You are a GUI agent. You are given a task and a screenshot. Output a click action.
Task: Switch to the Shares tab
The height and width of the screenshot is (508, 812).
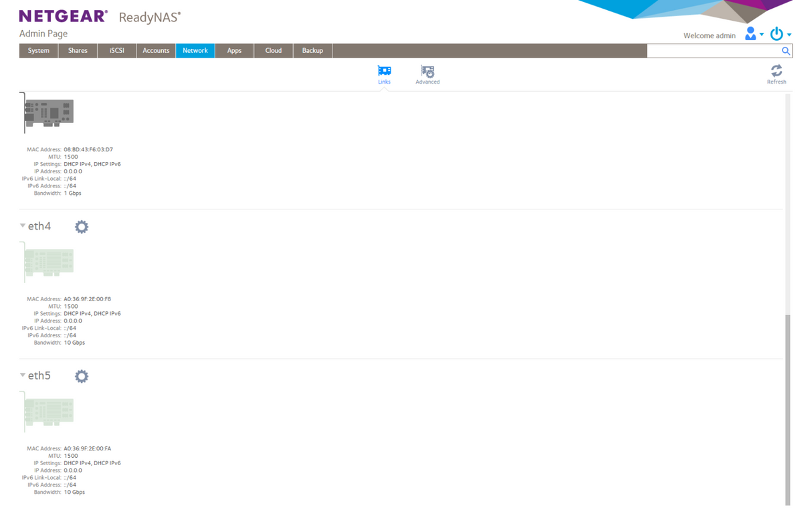78,51
